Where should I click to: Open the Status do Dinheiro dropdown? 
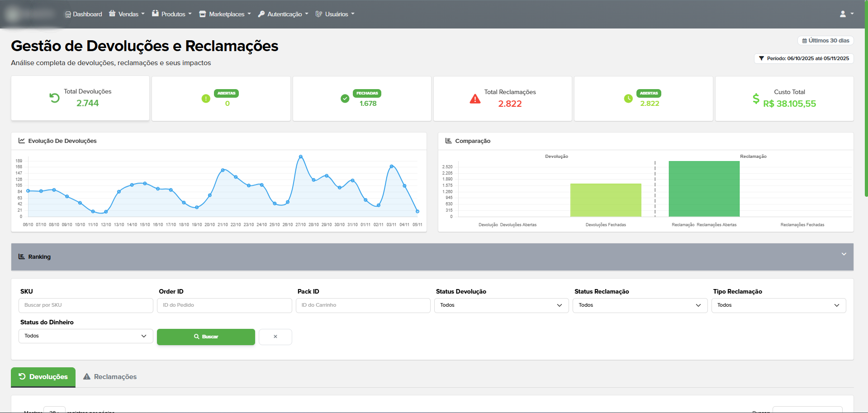click(85, 336)
